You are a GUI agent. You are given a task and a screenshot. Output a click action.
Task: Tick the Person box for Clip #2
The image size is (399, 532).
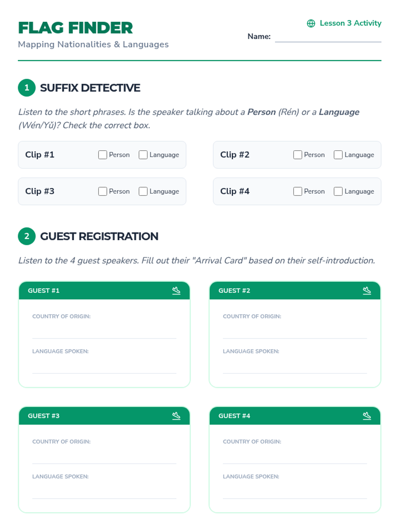point(298,155)
